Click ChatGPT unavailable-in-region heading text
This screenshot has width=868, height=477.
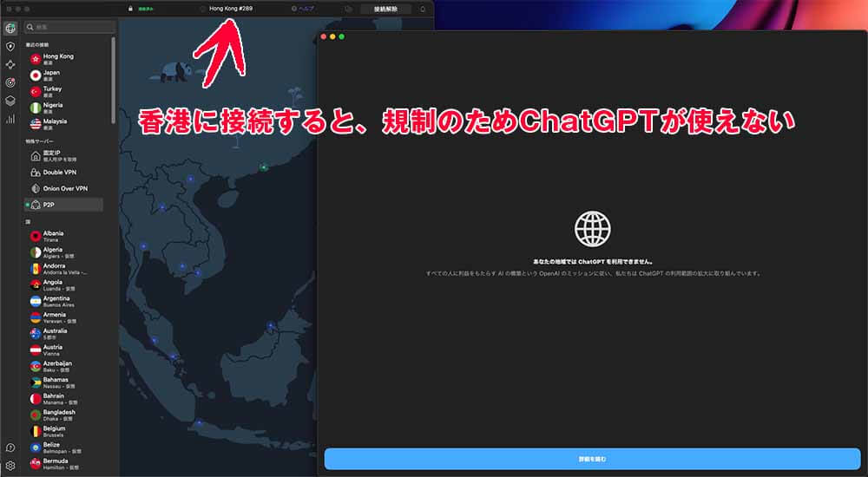pyautogui.click(x=592, y=262)
